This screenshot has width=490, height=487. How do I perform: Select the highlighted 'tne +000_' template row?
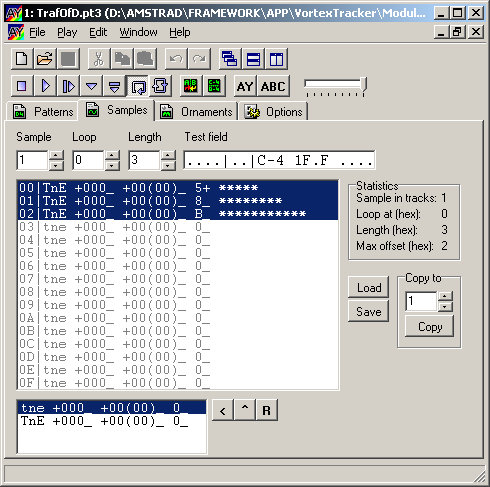click(112, 408)
